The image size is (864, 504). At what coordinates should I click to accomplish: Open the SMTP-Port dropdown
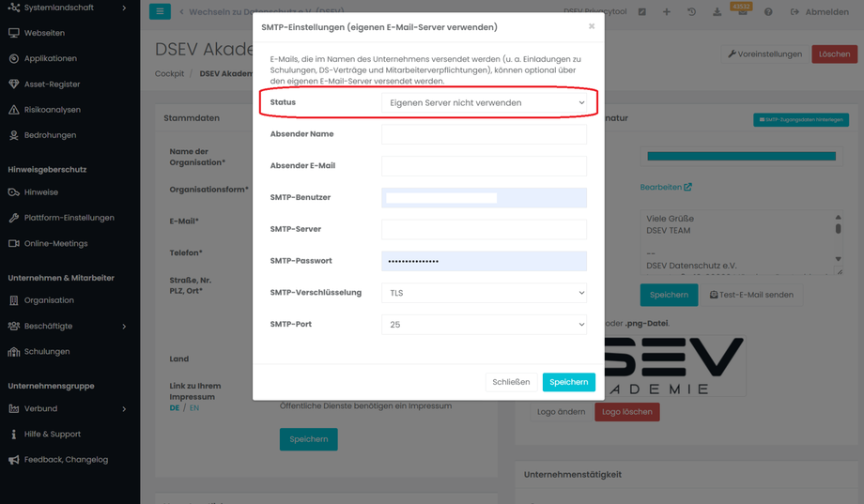(484, 325)
